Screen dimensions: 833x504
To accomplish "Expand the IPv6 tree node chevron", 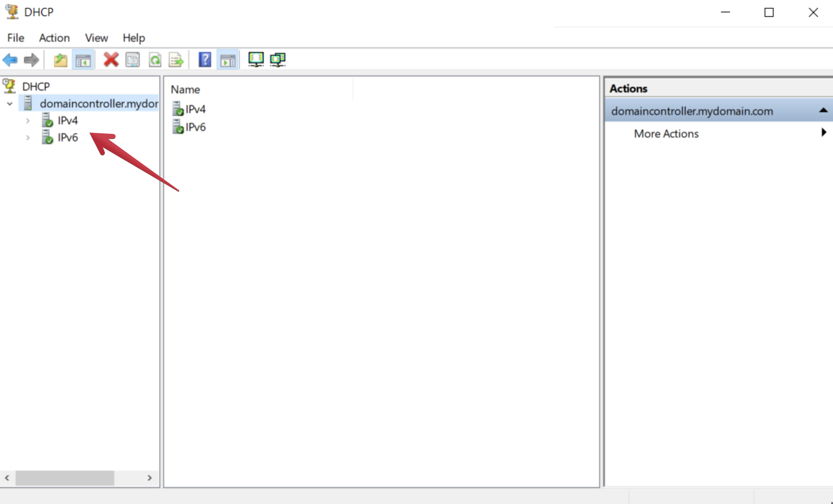I will [x=28, y=138].
